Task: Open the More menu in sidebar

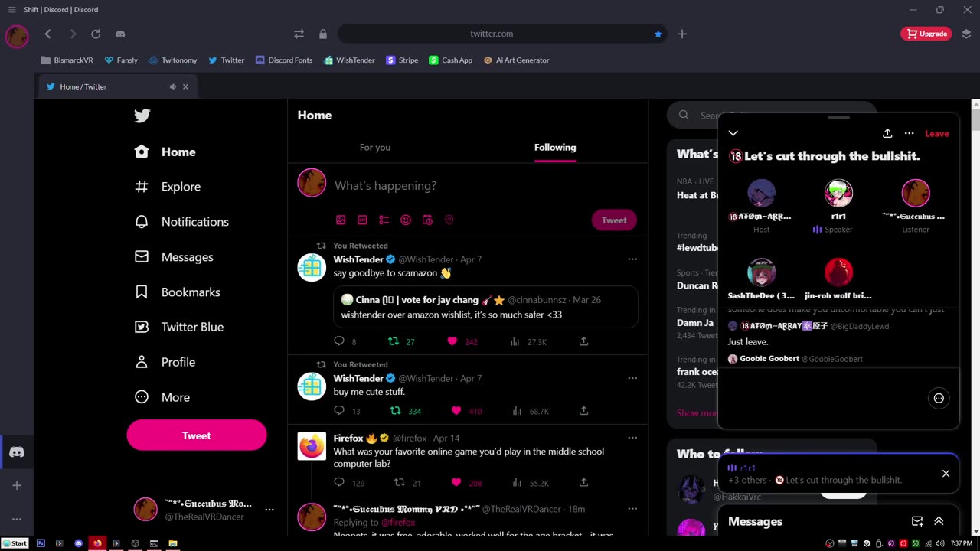Action: coord(162,397)
